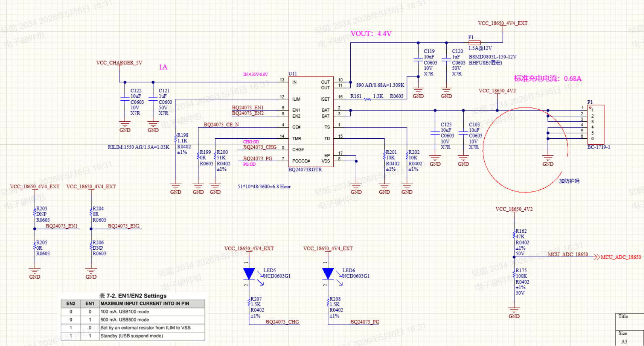Select the R203 DNP resistor

pyautogui.click(x=35, y=212)
